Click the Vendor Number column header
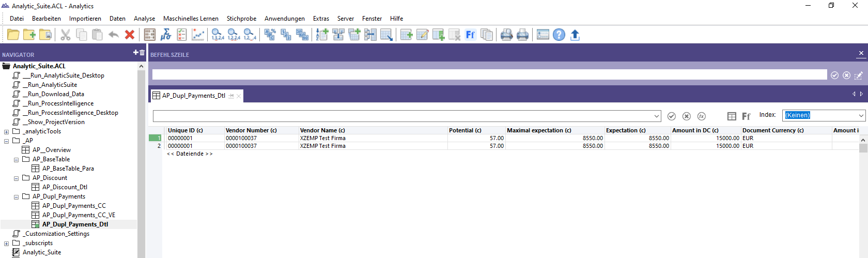Screen dimensions: 868x258 (247, 130)
